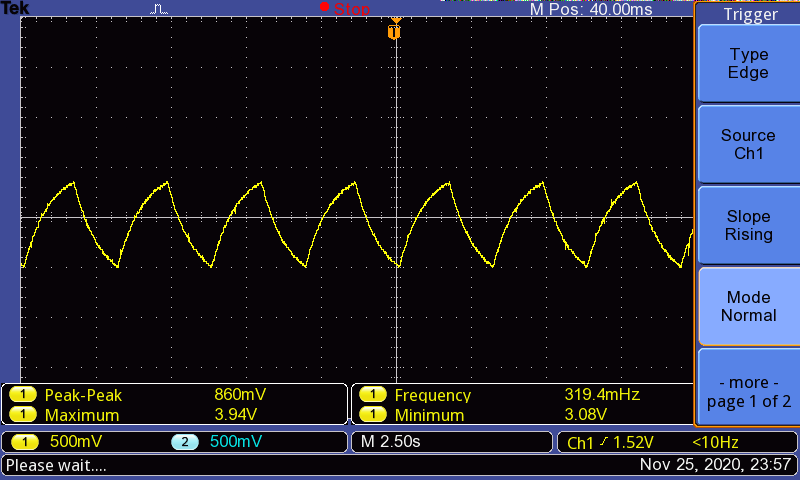This screenshot has height=480, width=800.
Task: Click the channel 1 badge beside Peak-Peak
Action: pos(23,394)
